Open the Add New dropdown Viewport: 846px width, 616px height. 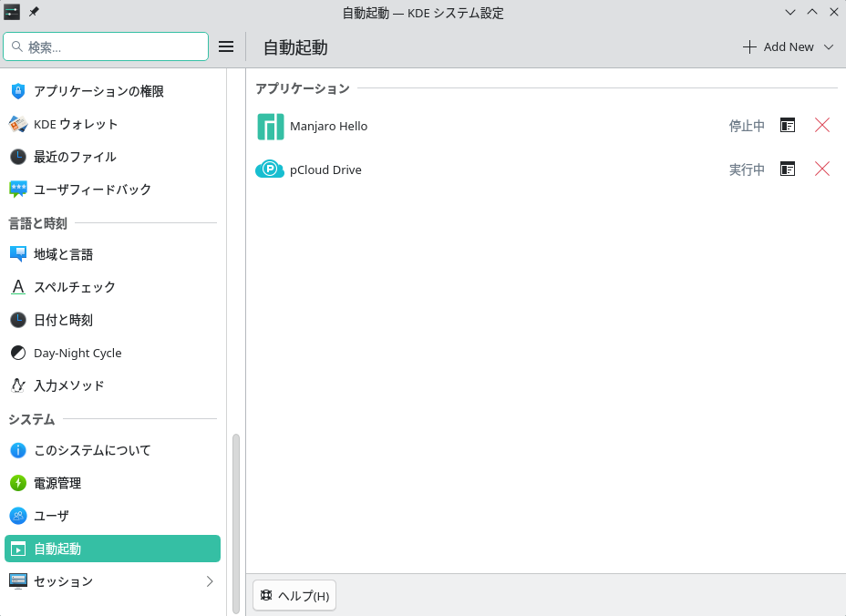coord(788,46)
